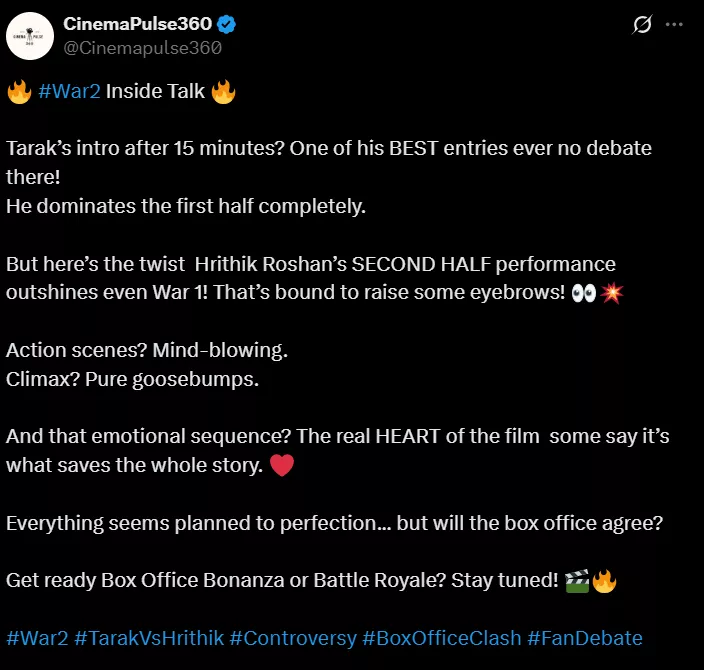This screenshot has height=670, width=704.
Task: Click the fire emoji after Inside Talk
Action: pyautogui.click(x=223, y=93)
